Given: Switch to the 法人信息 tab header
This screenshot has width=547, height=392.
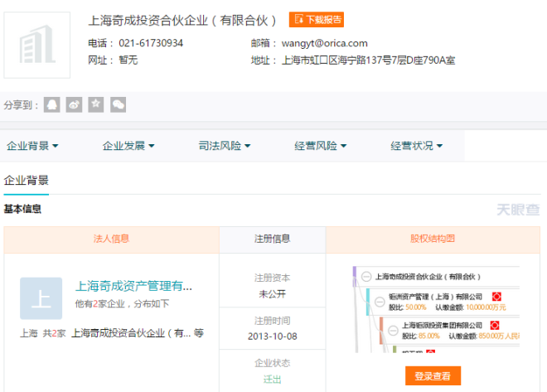Looking at the screenshot, I should click(111, 240).
